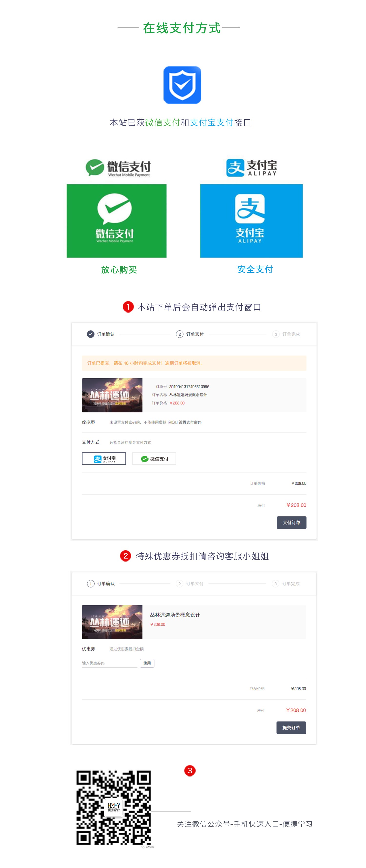Click the WeChat official account QR code
This screenshot has height=868, width=366.
(113, 807)
